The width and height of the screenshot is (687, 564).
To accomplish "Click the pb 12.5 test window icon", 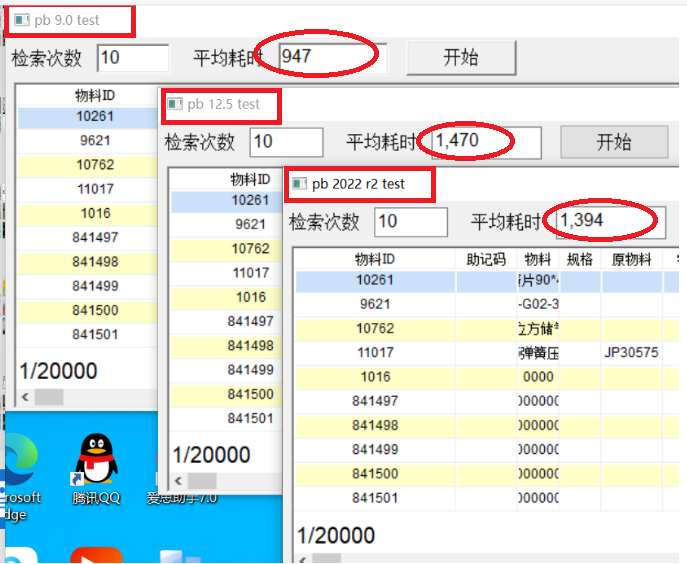I will pos(175,104).
